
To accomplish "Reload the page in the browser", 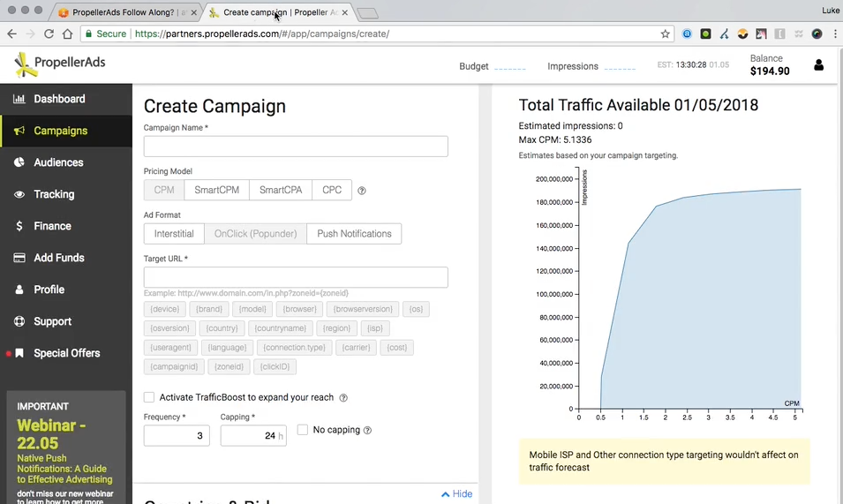I will (49, 34).
